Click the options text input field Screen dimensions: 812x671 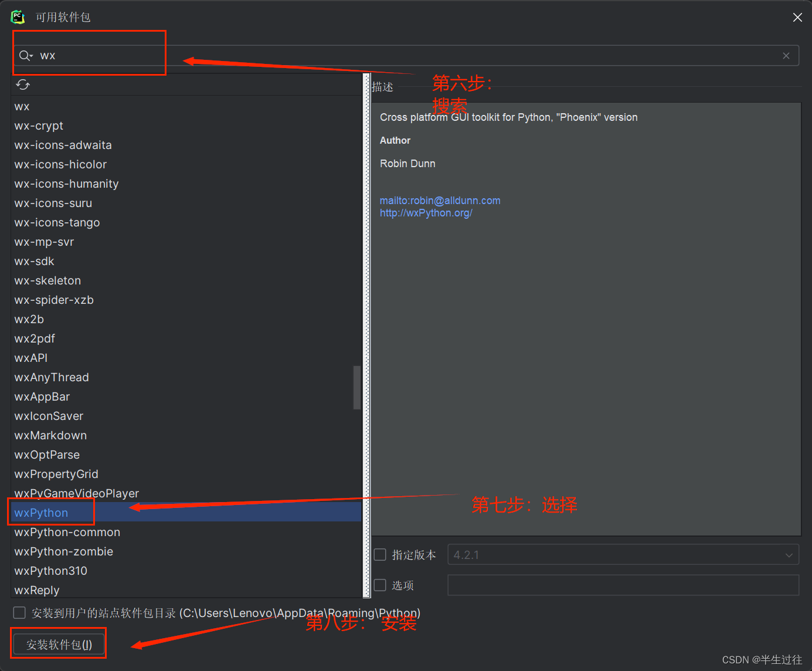(623, 585)
